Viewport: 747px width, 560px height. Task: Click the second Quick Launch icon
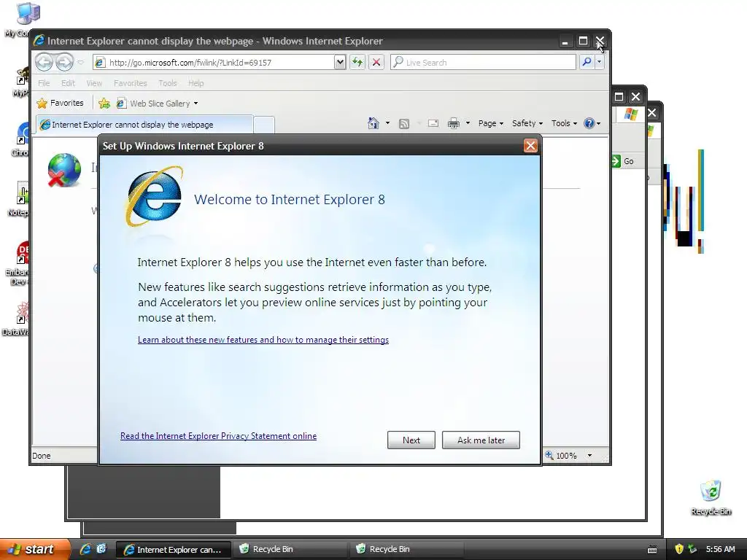(x=101, y=549)
